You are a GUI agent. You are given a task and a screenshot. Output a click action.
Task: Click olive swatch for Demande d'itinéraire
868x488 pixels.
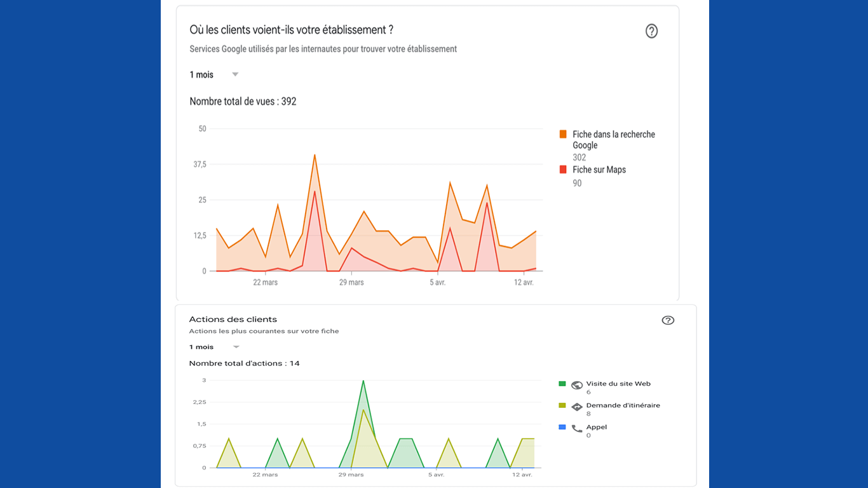562,405
